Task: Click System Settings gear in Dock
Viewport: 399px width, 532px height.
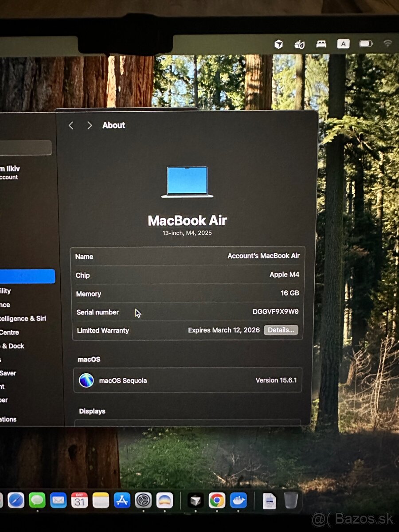Action: pyautogui.click(x=143, y=501)
